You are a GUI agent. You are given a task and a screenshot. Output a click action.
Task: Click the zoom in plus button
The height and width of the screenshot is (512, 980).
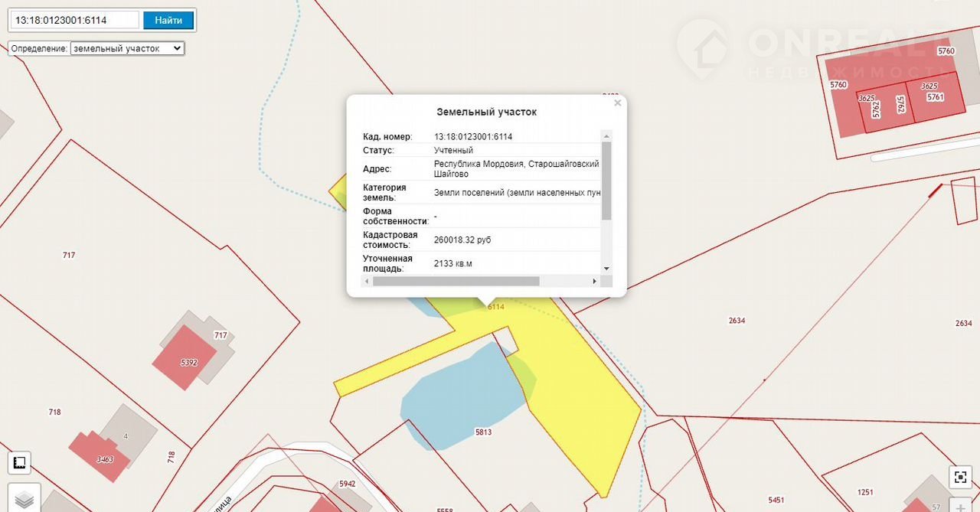(x=960, y=505)
